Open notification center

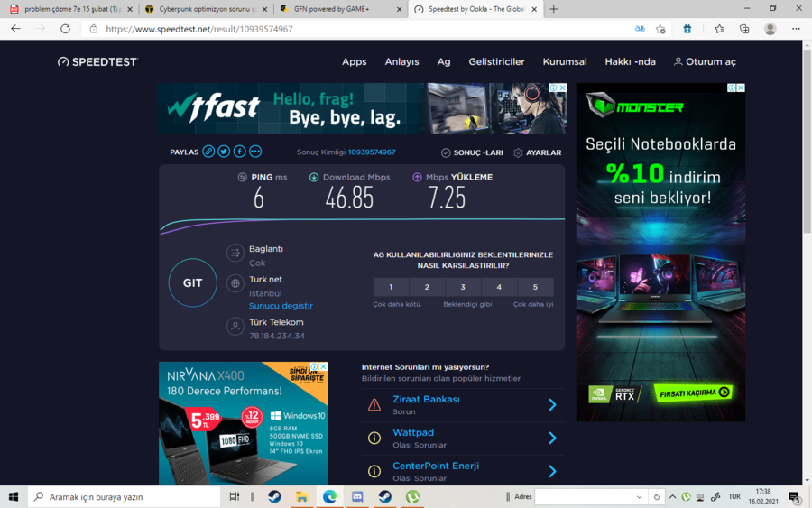[x=794, y=498]
